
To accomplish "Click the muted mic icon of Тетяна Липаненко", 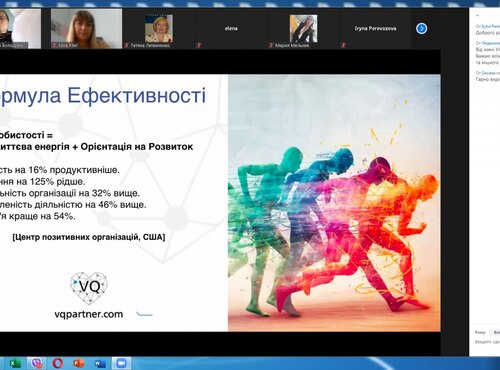I will (126, 45).
